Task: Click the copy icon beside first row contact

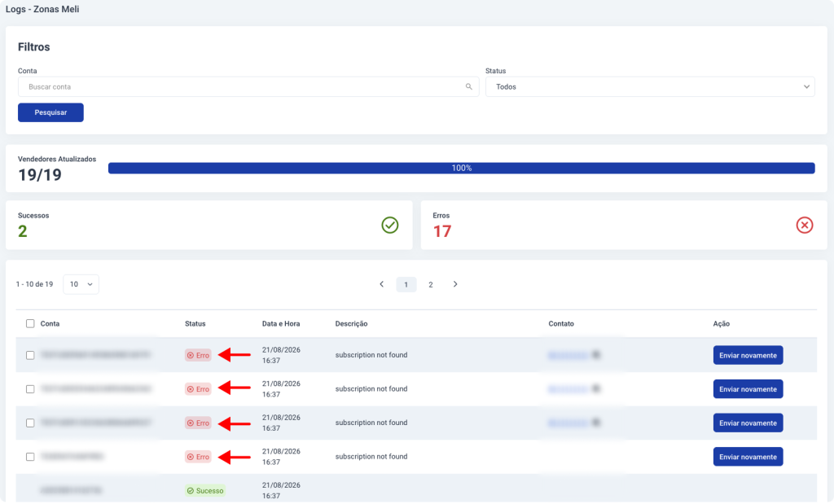Action: pyautogui.click(x=596, y=355)
